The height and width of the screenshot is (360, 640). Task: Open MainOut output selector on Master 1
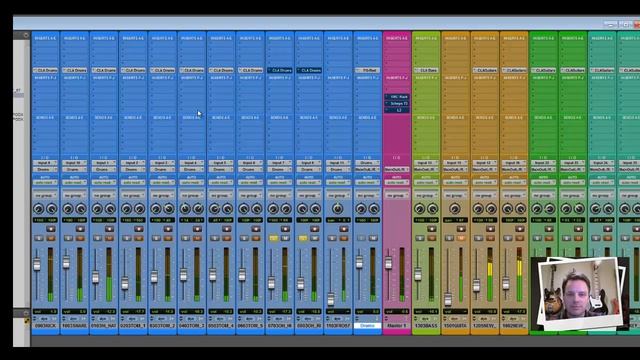point(396,169)
